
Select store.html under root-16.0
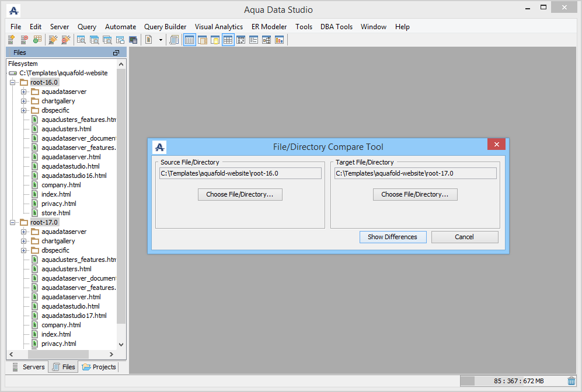(x=55, y=213)
